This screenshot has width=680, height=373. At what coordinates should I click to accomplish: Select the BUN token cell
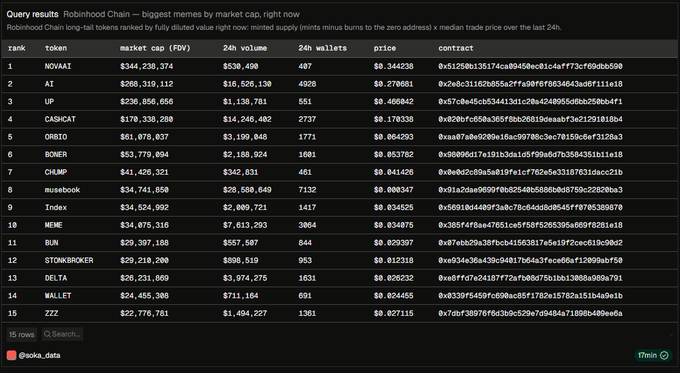(51, 243)
